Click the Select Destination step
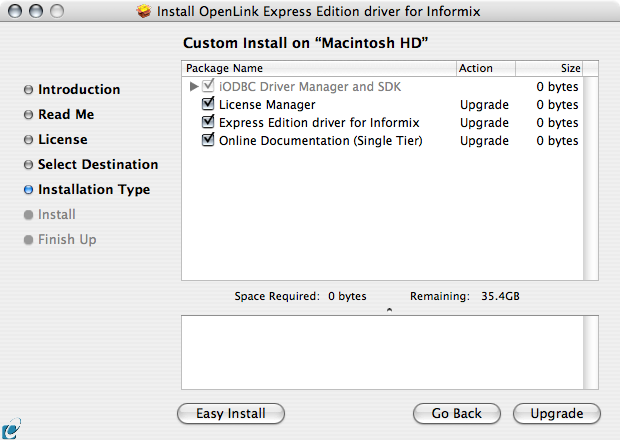The width and height of the screenshot is (620, 440). [98, 164]
